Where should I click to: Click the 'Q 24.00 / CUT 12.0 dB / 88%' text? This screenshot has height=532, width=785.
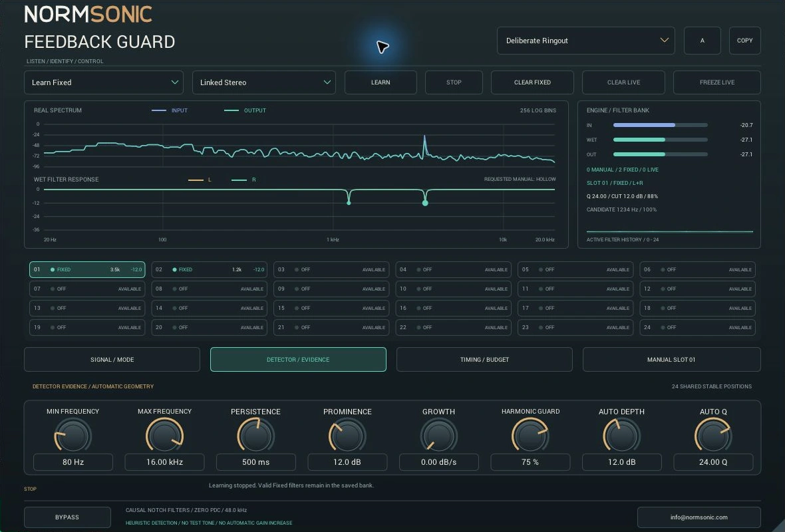[622, 196]
